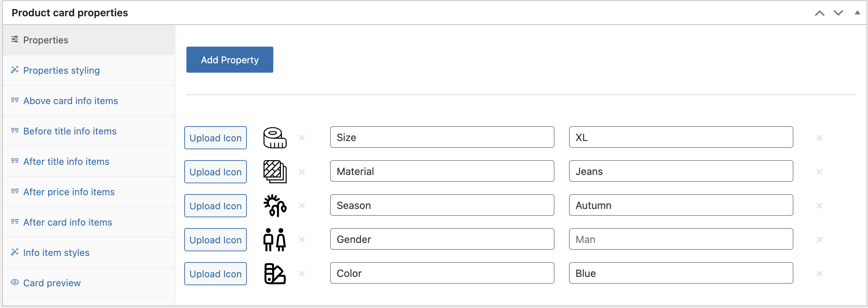Edit the Autumn value field

coord(681,205)
